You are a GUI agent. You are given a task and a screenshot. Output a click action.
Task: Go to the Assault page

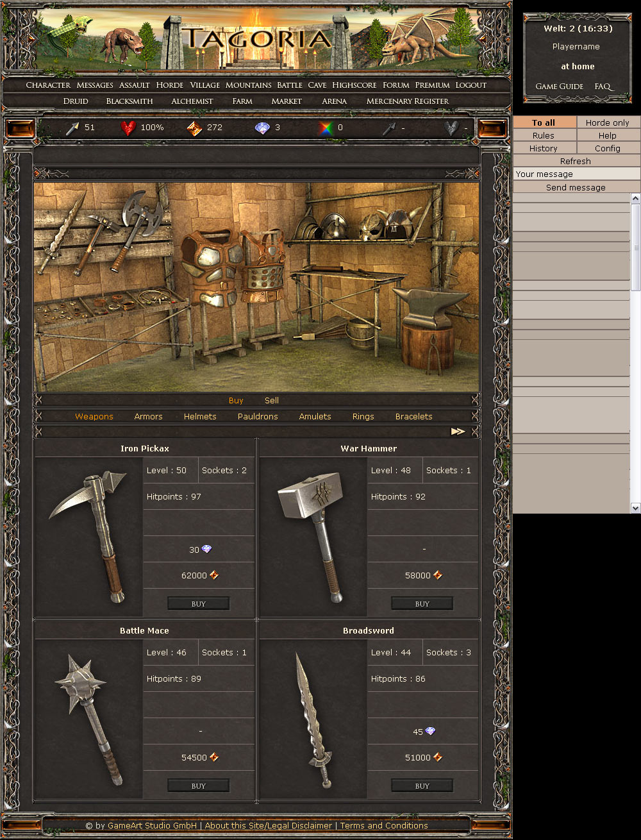[x=135, y=85]
